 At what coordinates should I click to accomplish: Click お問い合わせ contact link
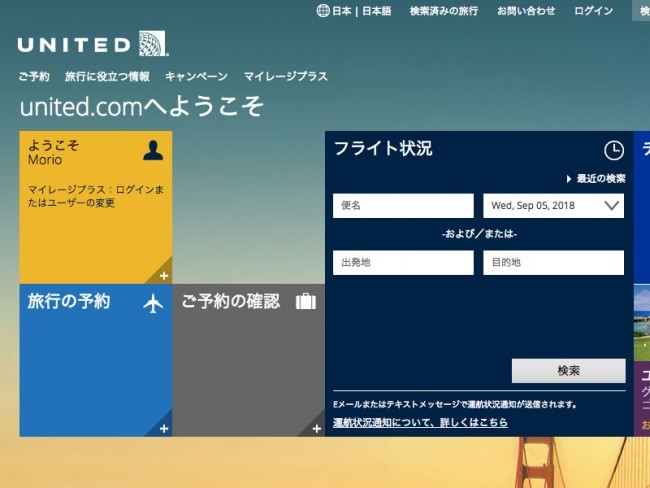(526, 11)
